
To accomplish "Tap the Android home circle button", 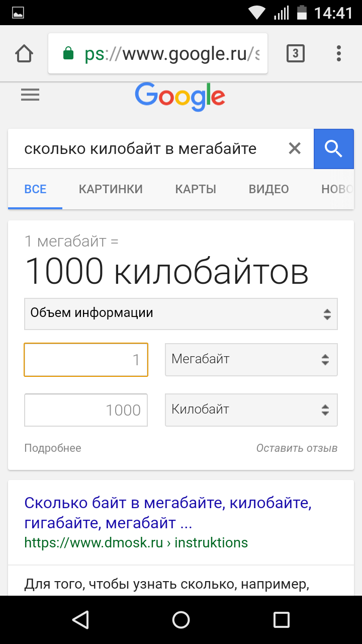I will click(x=181, y=619).
